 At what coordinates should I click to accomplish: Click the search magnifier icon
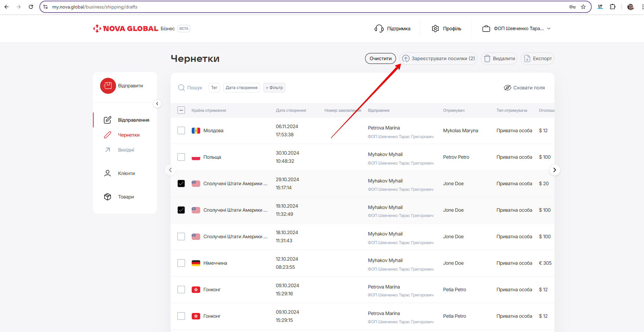[x=182, y=88]
